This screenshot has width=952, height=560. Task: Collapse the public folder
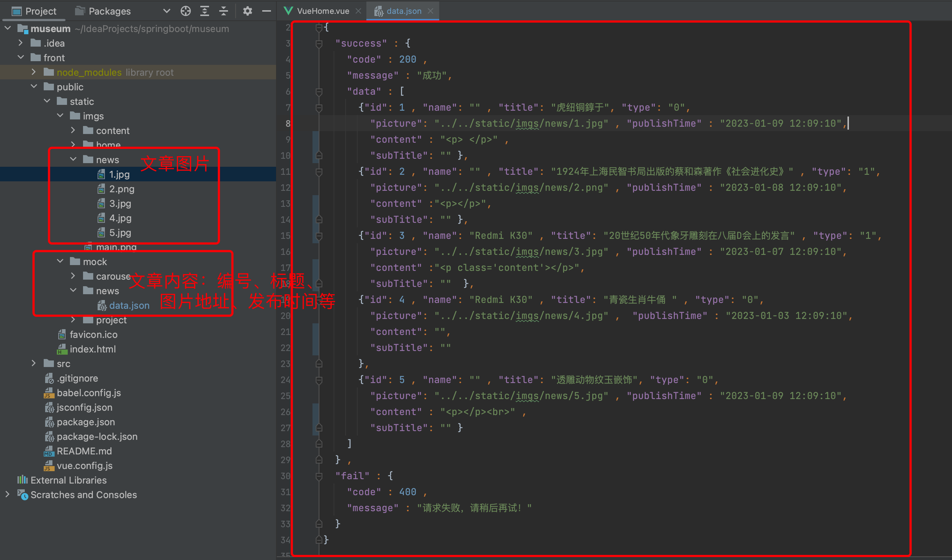point(34,86)
